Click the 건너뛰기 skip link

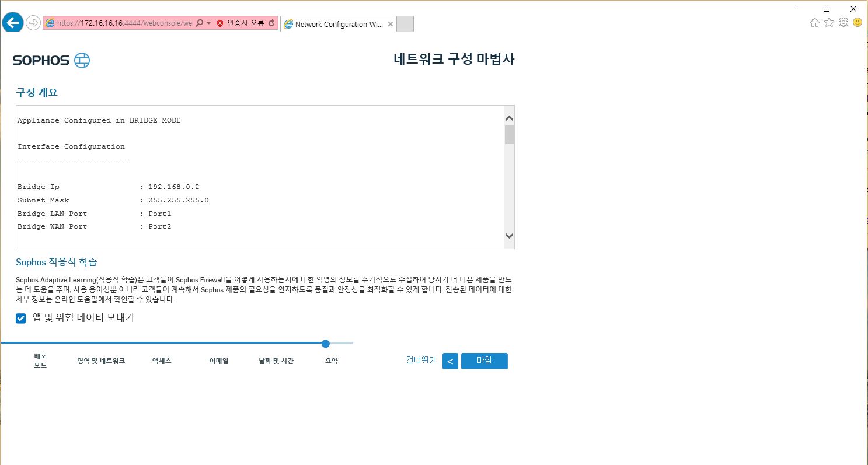[421, 360]
